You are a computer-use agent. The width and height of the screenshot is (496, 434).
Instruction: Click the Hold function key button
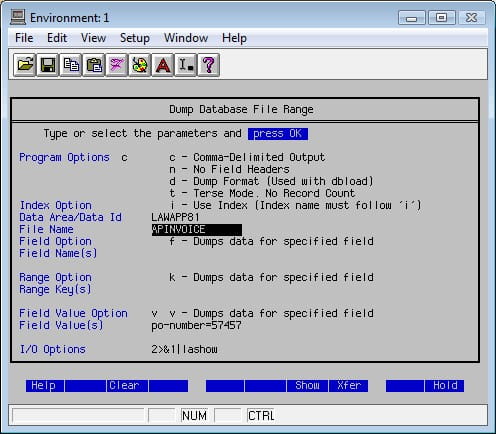point(445,386)
